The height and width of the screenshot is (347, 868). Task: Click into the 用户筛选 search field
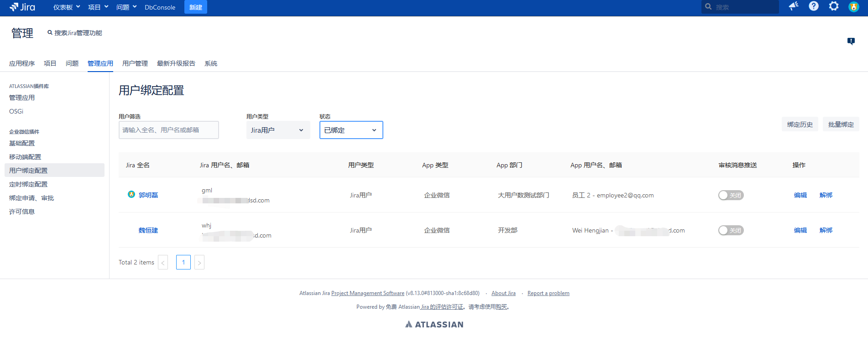(168, 130)
